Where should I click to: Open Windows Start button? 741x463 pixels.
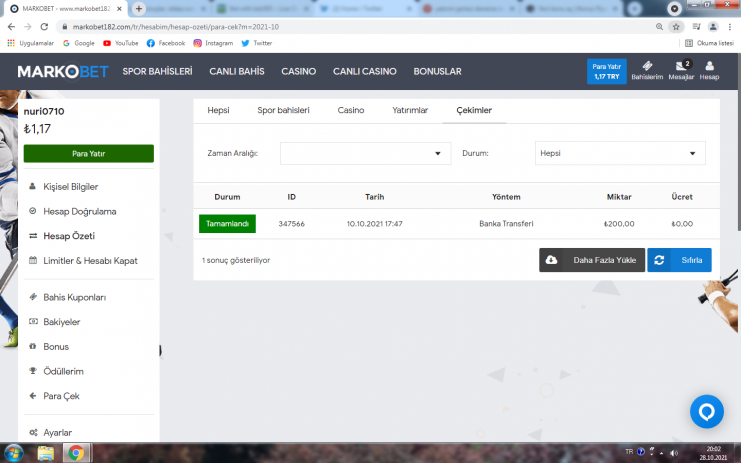tap(13, 454)
